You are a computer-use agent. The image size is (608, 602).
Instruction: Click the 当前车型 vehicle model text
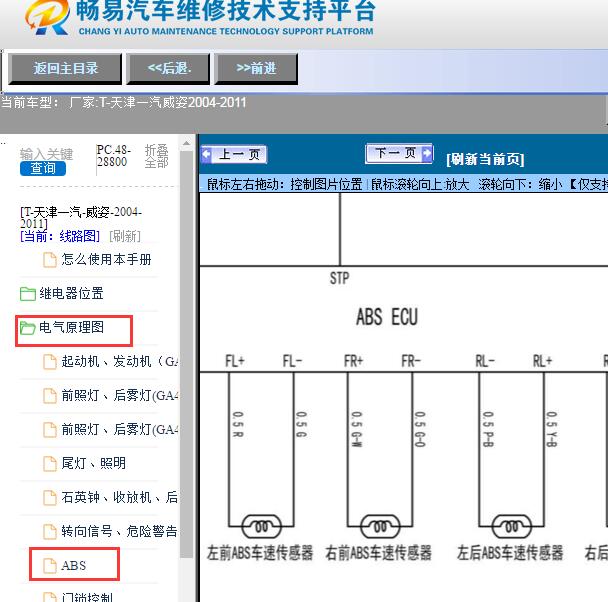tap(123, 103)
